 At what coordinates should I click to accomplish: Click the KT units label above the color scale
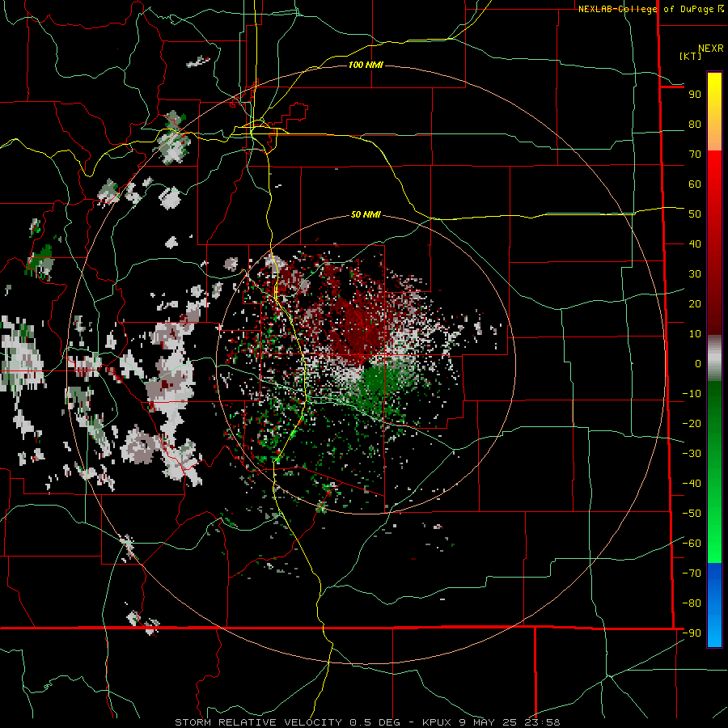click(x=691, y=56)
